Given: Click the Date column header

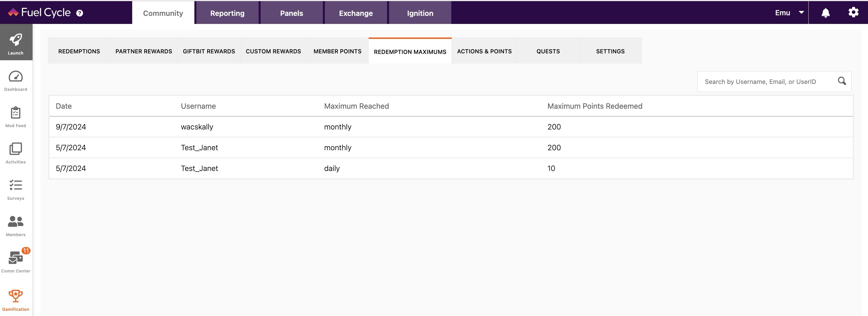Looking at the screenshot, I should coord(64,106).
